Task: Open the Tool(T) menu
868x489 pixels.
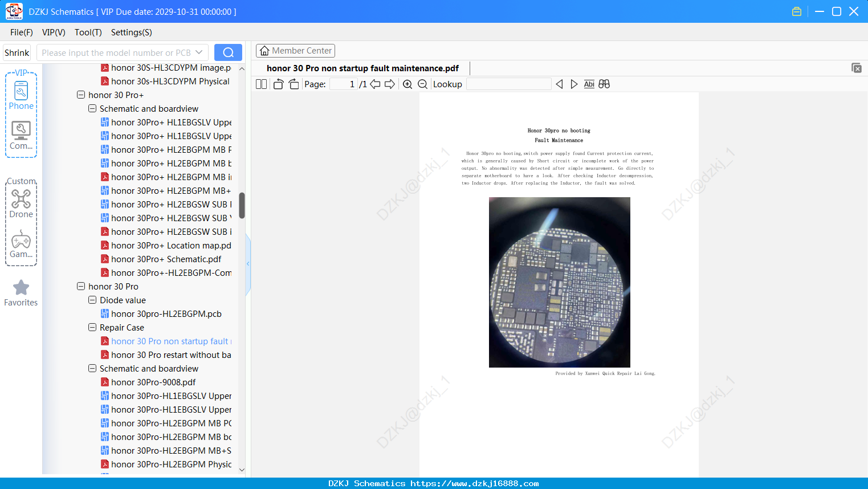Action: [88, 32]
